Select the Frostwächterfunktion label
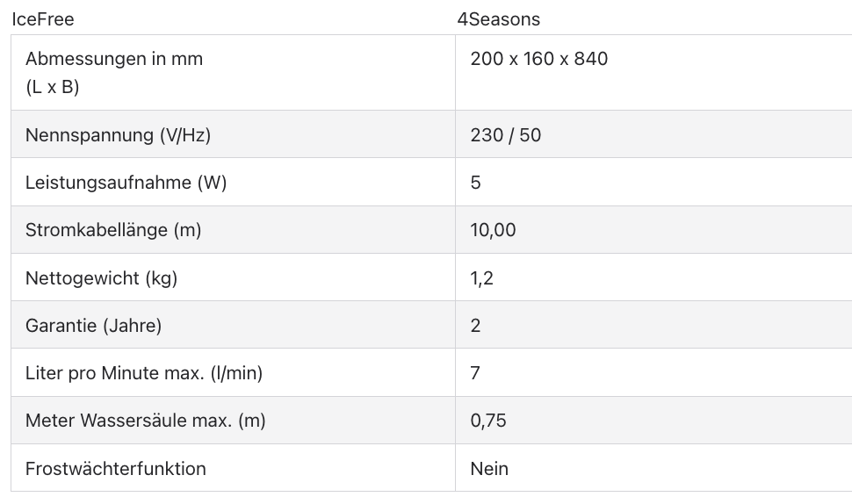 [x=116, y=469]
